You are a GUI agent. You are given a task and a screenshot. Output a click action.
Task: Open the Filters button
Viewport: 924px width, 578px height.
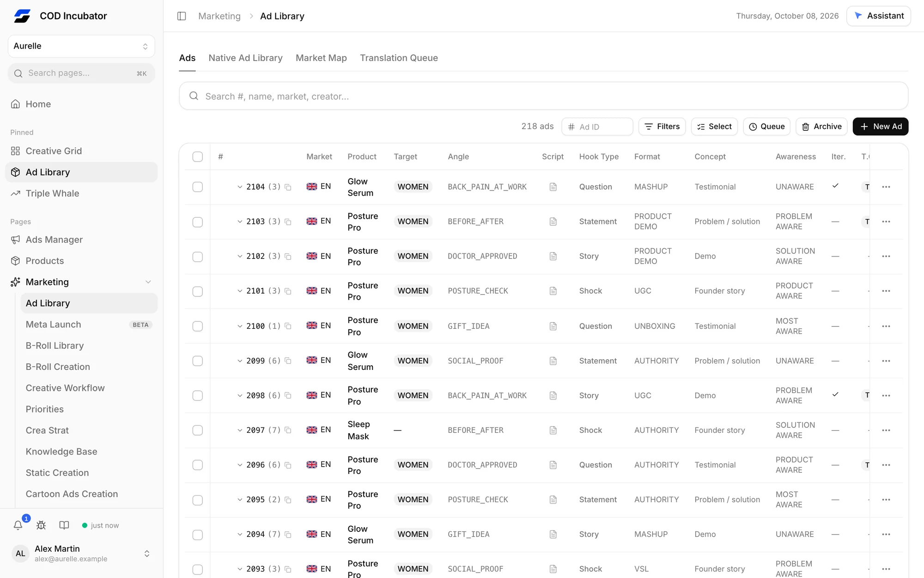click(x=662, y=127)
